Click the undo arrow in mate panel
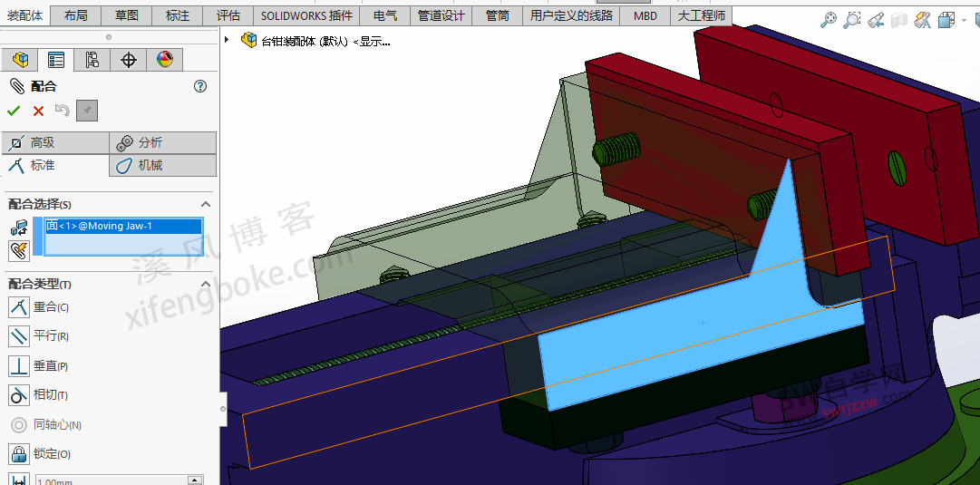 (62, 111)
